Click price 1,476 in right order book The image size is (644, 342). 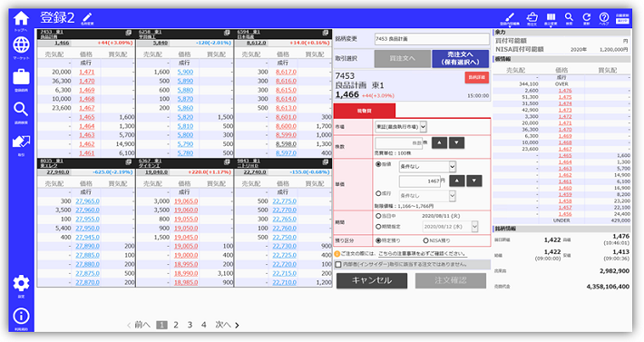click(x=565, y=91)
